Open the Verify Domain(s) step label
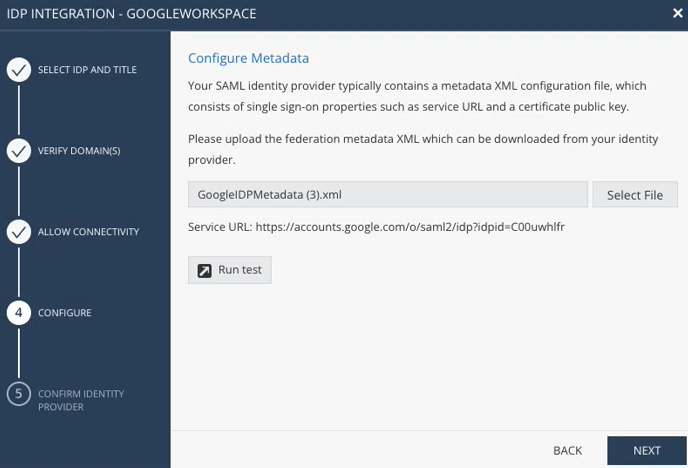688x468 pixels. click(x=79, y=151)
